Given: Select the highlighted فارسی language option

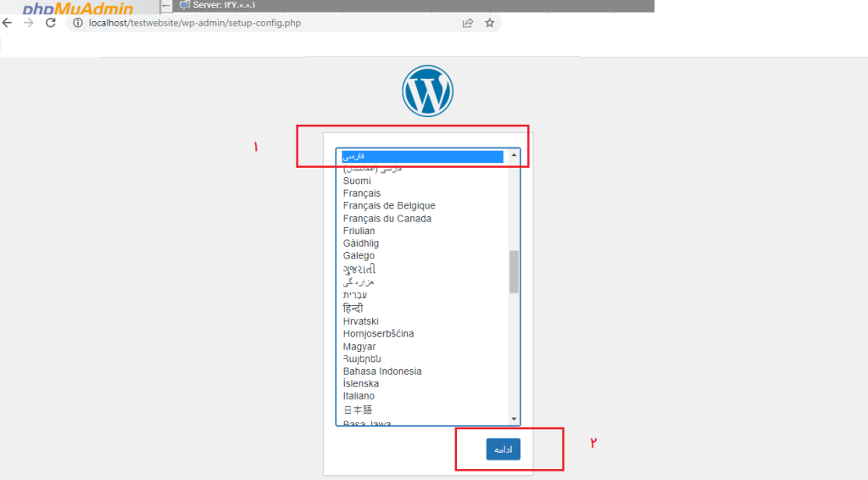Looking at the screenshot, I should (422, 156).
